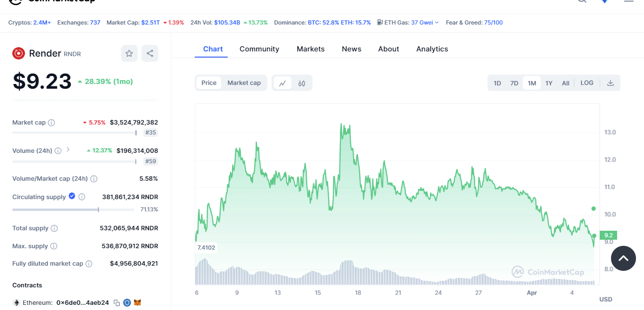This screenshot has height=310, width=644.
Task: Open the News tab
Action: pyautogui.click(x=352, y=49)
